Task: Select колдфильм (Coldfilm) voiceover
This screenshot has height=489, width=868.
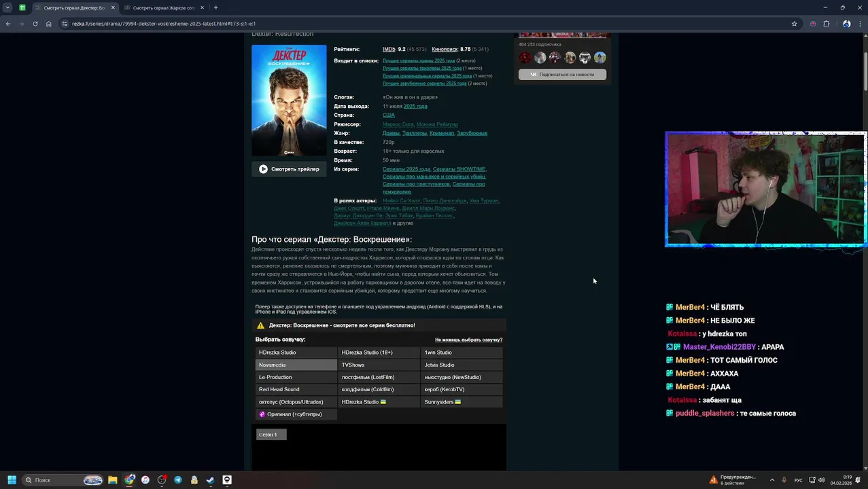Action: [x=379, y=389]
